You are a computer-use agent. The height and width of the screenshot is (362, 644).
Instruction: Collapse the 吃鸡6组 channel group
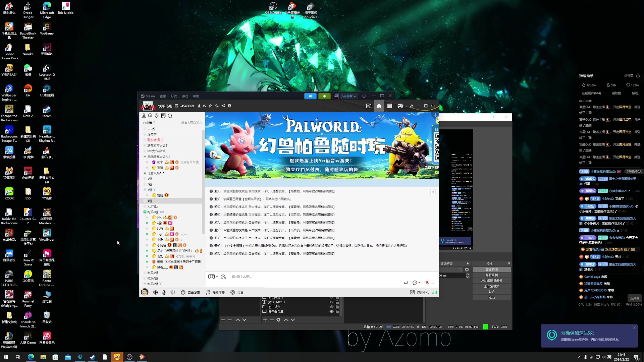tap(145, 212)
